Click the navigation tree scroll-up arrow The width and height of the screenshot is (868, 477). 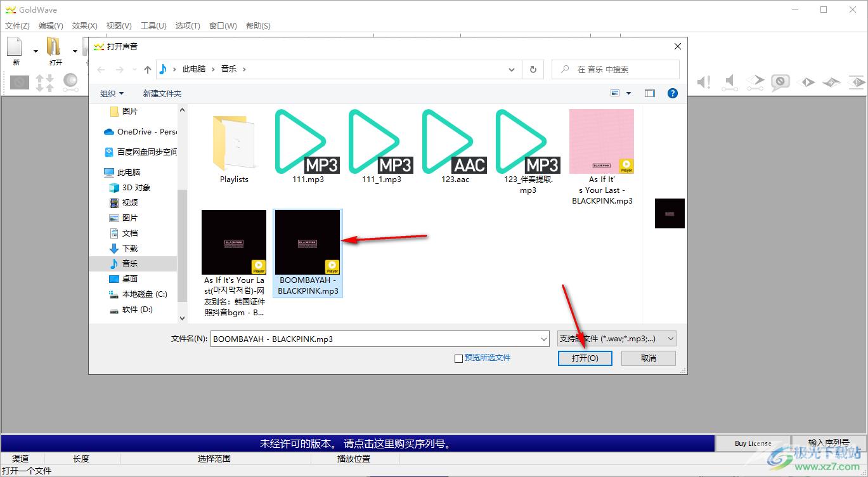[x=183, y=110]
